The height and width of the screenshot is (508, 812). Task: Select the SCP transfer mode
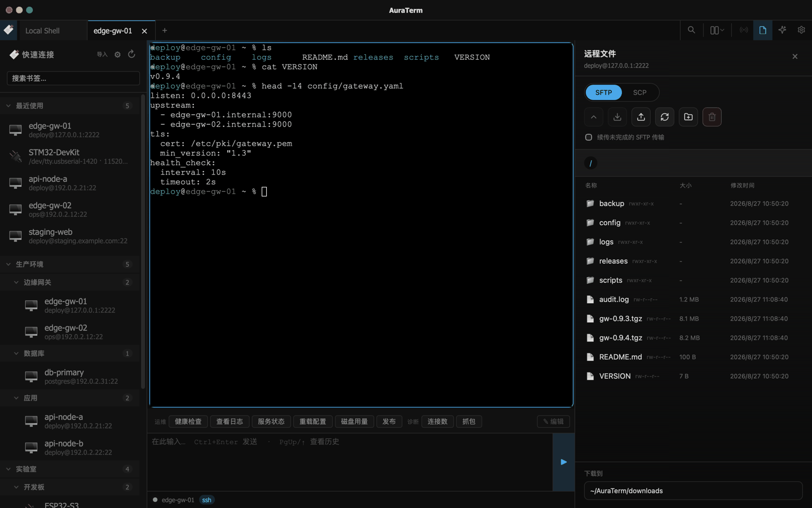click(639, 93)
